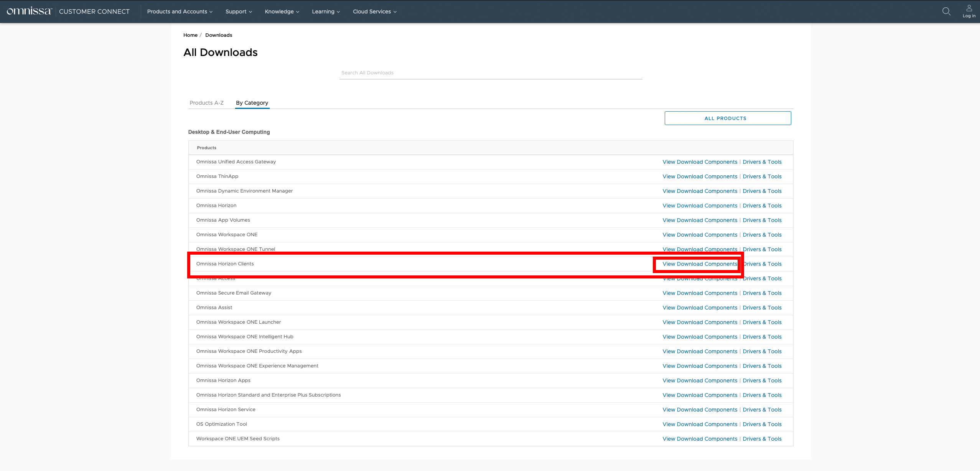Screen dimensions: 980x471
Task: Open the Support dropdown menu
Action: 239,12
